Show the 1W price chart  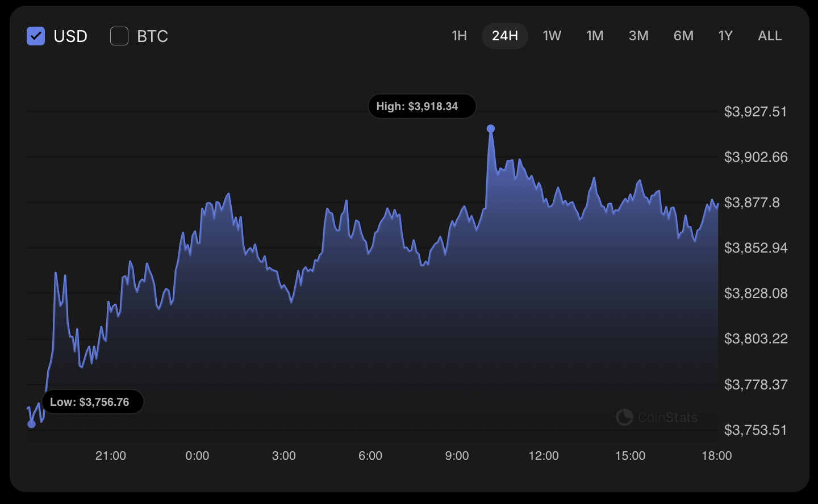[x=552, y=36]
